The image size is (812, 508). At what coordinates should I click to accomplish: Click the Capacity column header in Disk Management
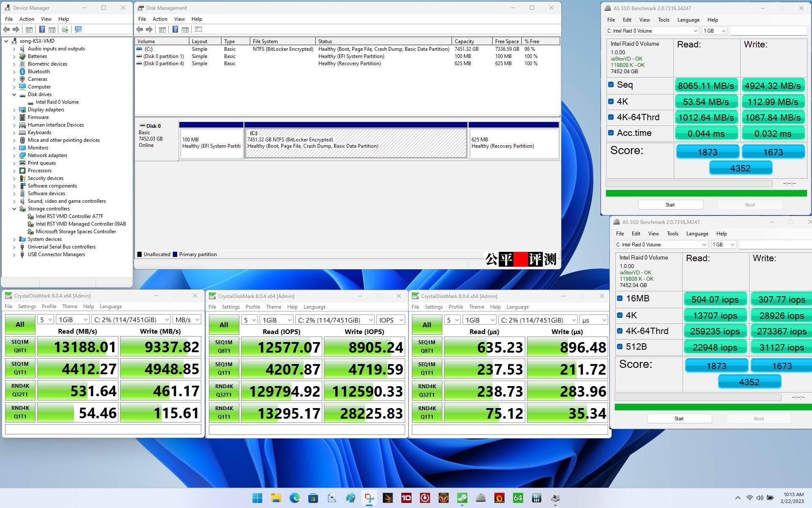coord(472,41)
